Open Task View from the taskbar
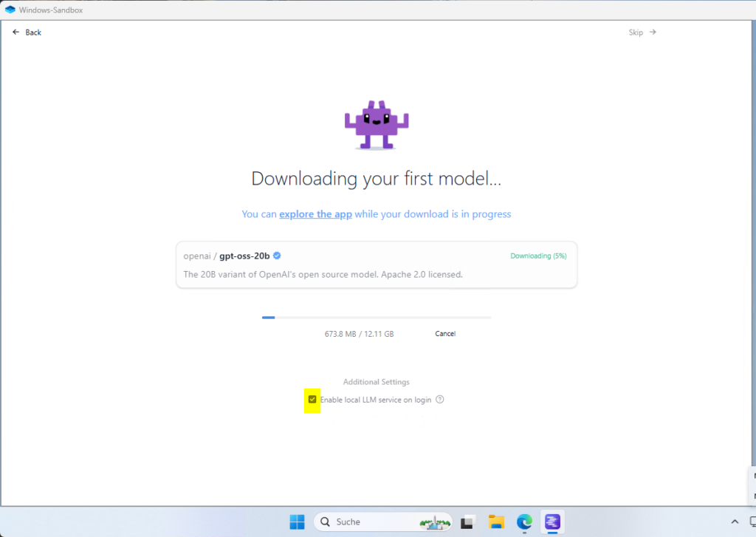Screen dimensions: 756x537 pos(467,521)
